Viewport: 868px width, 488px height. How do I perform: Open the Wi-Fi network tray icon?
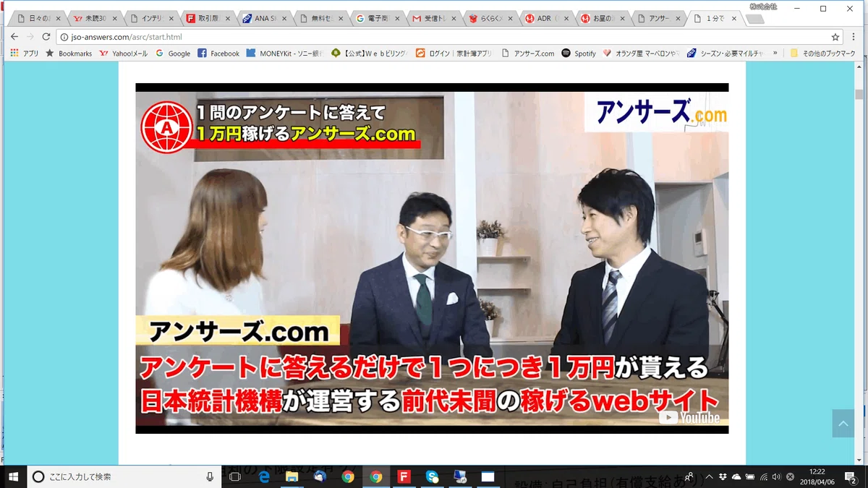click(x=764, y=476)
